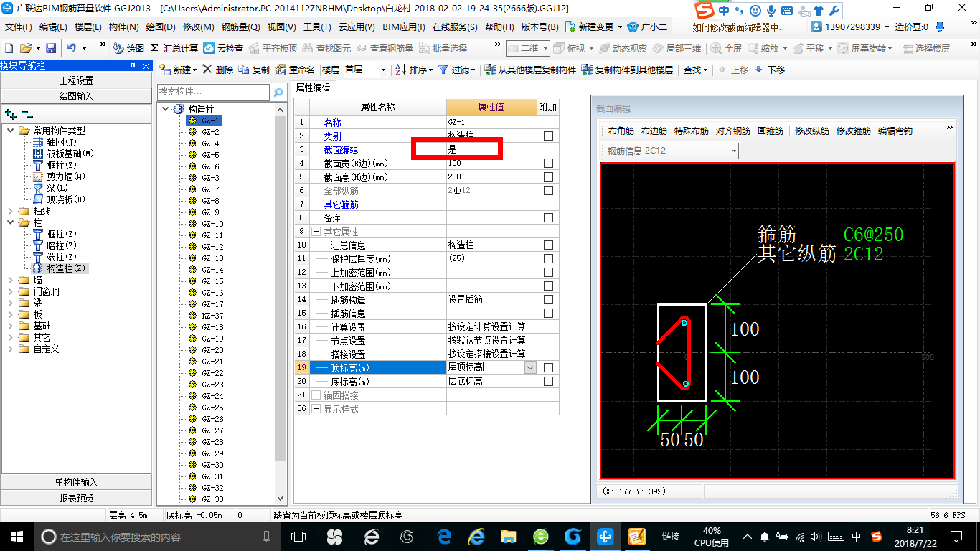The height and width of the screenshot is (551, 980).
Task: Open 钢筋信息 2C12 combo box
Action: (x=691, y=151)
